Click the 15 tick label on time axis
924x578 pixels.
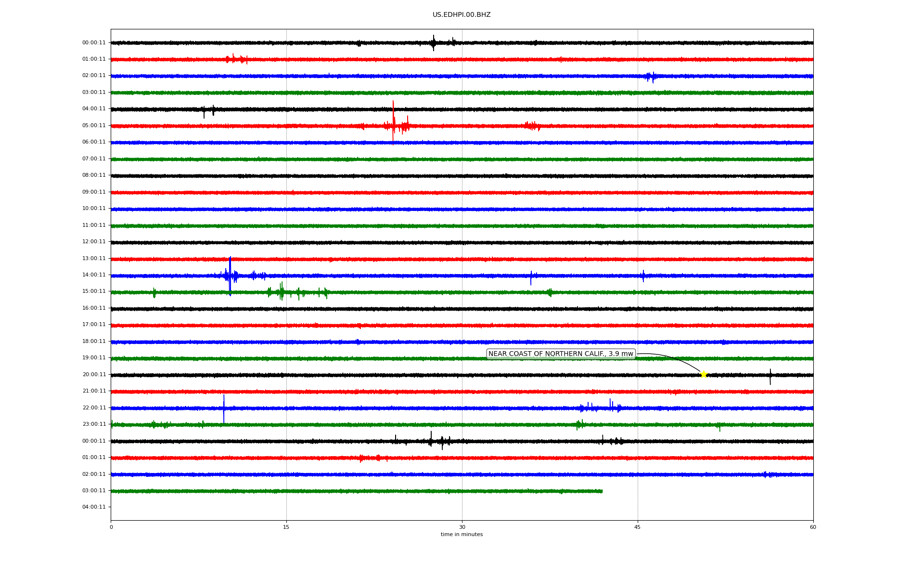286,527
